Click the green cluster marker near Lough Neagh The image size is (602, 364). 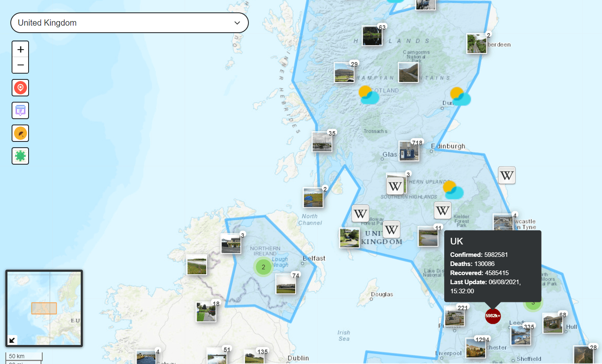pyautogui.click(x=263, y=267)
